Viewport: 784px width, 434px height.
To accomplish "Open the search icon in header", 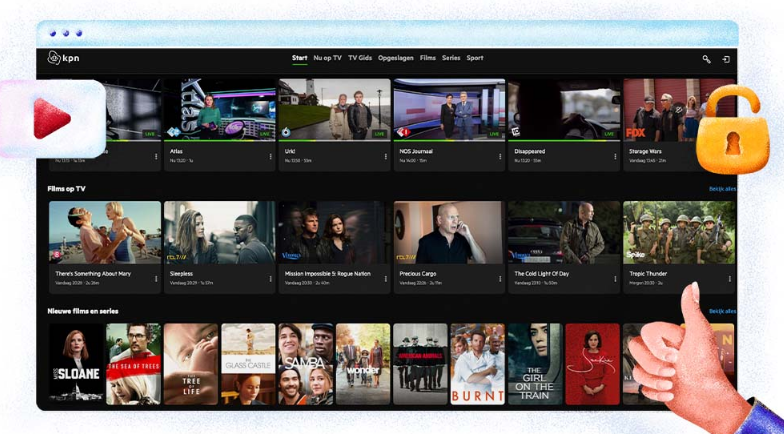I will pos(706,59).
